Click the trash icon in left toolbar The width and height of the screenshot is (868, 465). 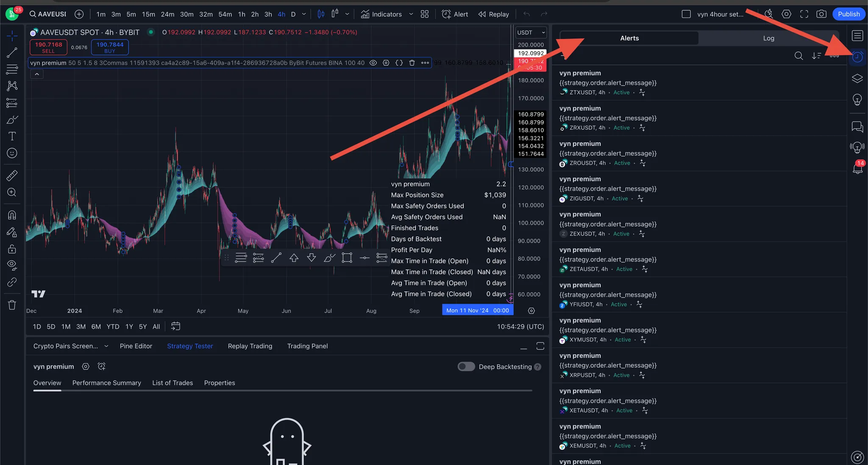12,305
